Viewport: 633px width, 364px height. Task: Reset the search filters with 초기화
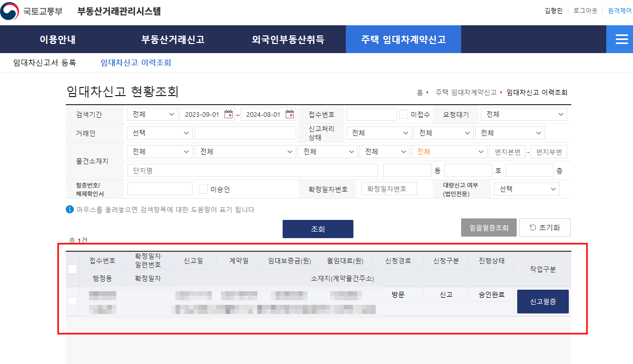[x=545, y=227]
